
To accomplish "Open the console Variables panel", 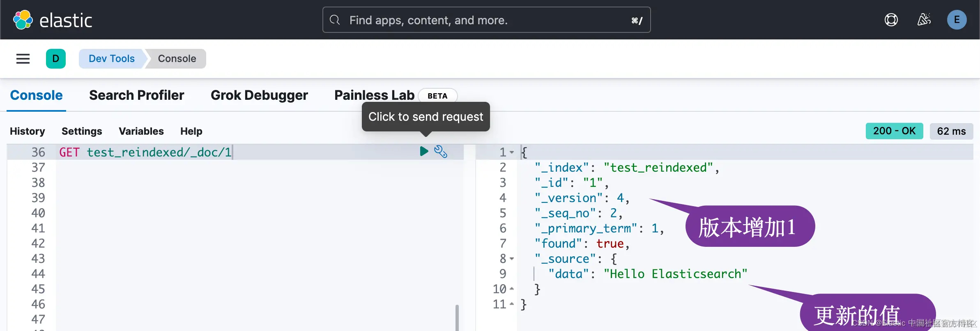I will [141, 131].
